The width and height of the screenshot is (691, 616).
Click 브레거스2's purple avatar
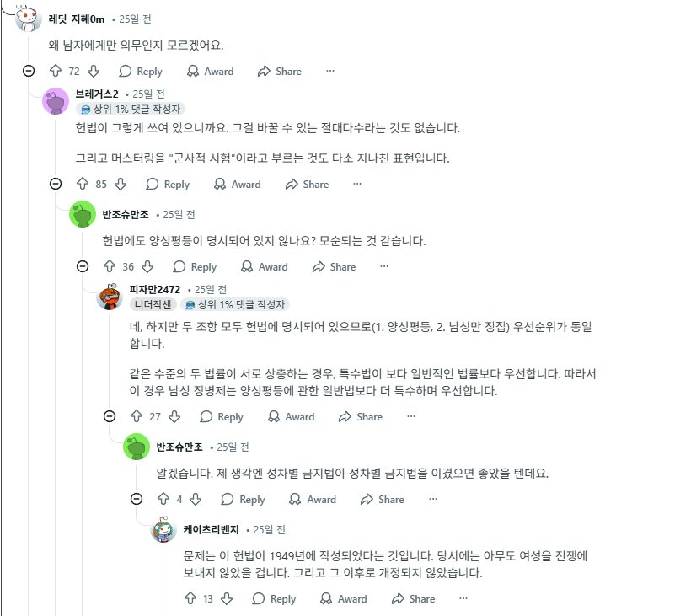tap(56, 101)
